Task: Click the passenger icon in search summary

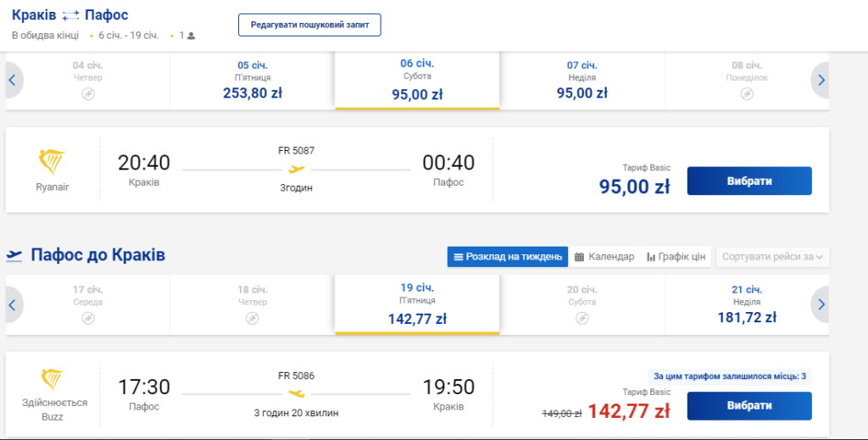Action: pyautogui.click(x=191, y=36)
